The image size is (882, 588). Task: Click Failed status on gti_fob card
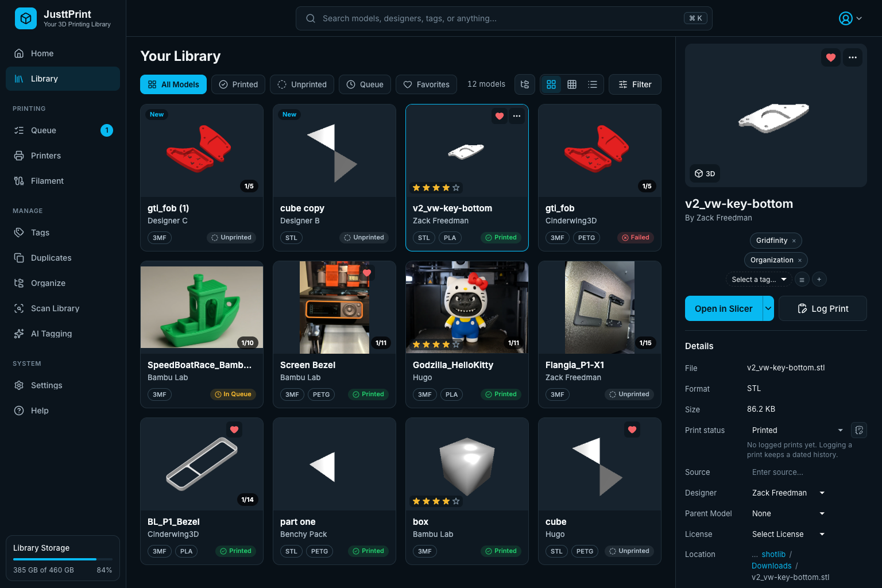pyautogui.click(x=636, y=238)
